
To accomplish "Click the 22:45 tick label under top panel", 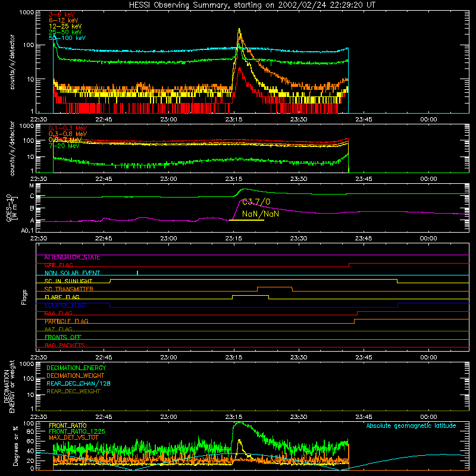I will pos(104,120).
